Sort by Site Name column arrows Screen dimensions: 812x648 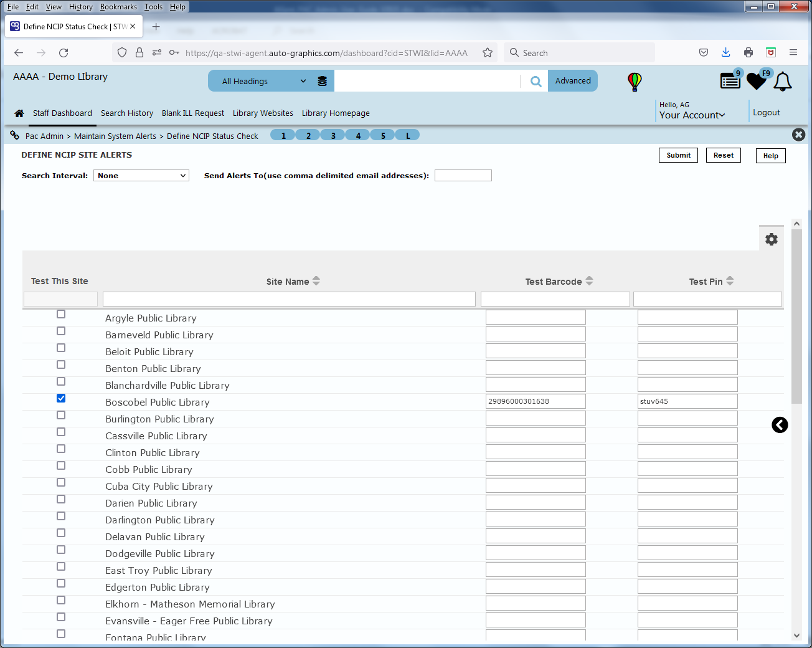tap(316, 281)
